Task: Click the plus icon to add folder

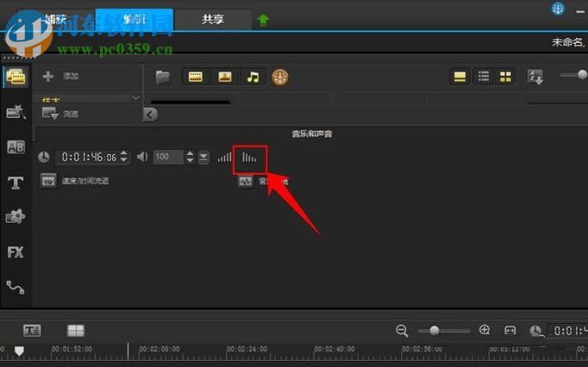Action: point(48,76)
